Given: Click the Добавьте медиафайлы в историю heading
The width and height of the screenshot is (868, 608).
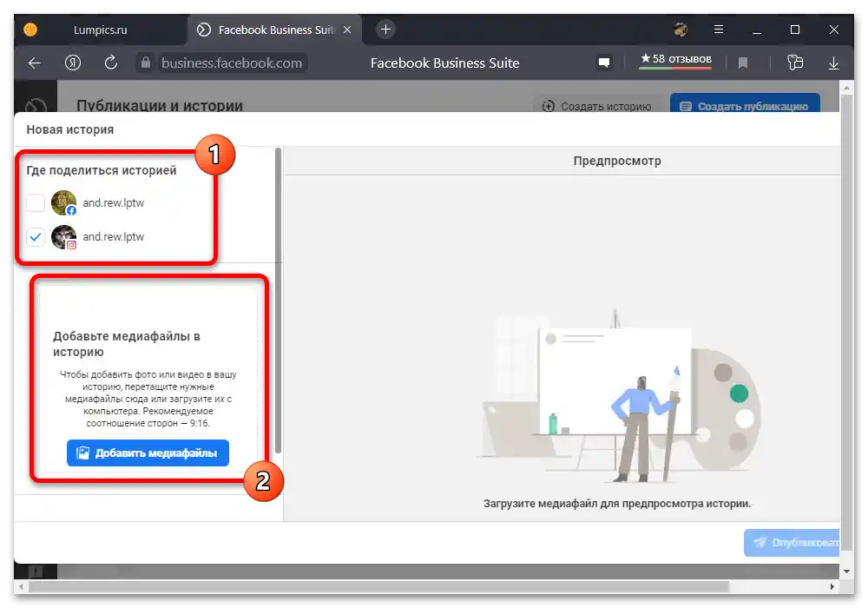Looking at the screenshot, I should (x=127, y=344).
